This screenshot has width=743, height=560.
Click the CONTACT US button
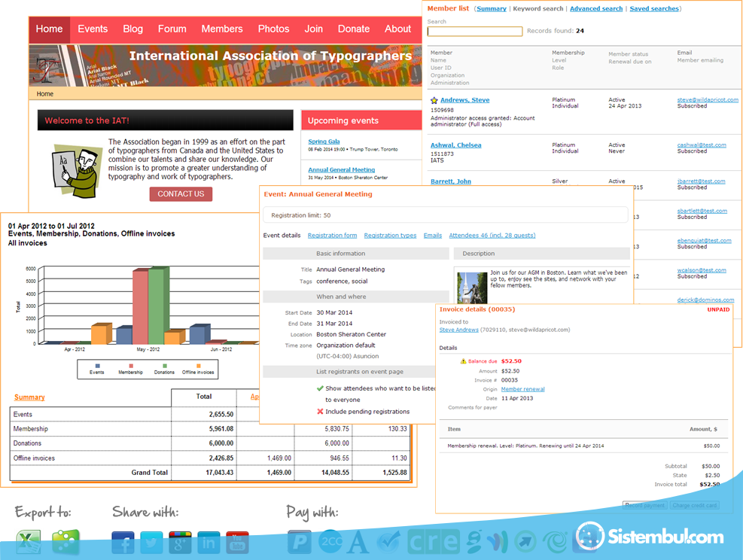pos(181,194)
